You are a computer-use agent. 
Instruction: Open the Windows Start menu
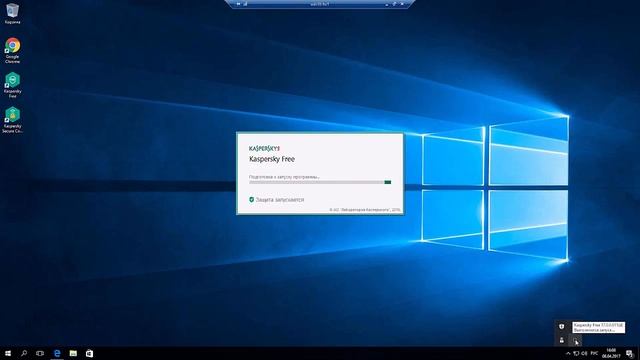(8, 353)
